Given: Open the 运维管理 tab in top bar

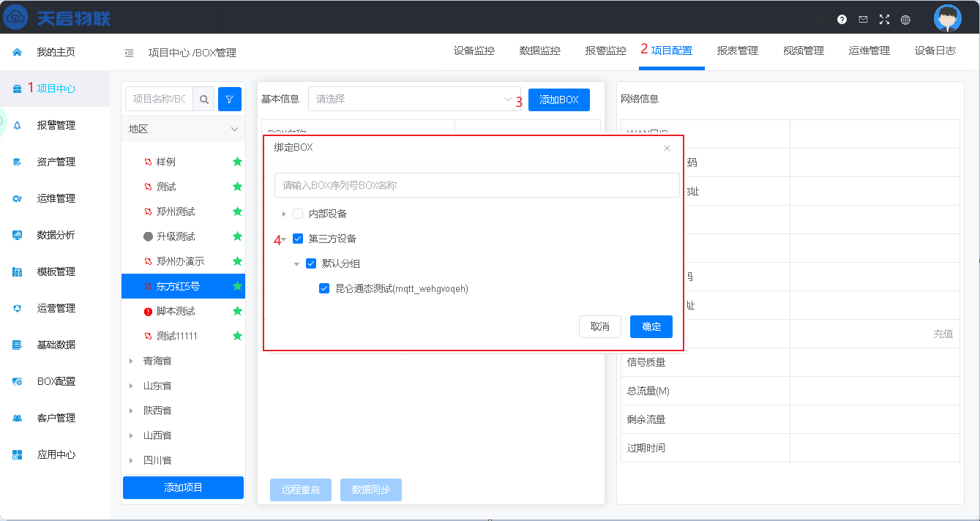Looking at the screenshot, I should pos(869,50).
